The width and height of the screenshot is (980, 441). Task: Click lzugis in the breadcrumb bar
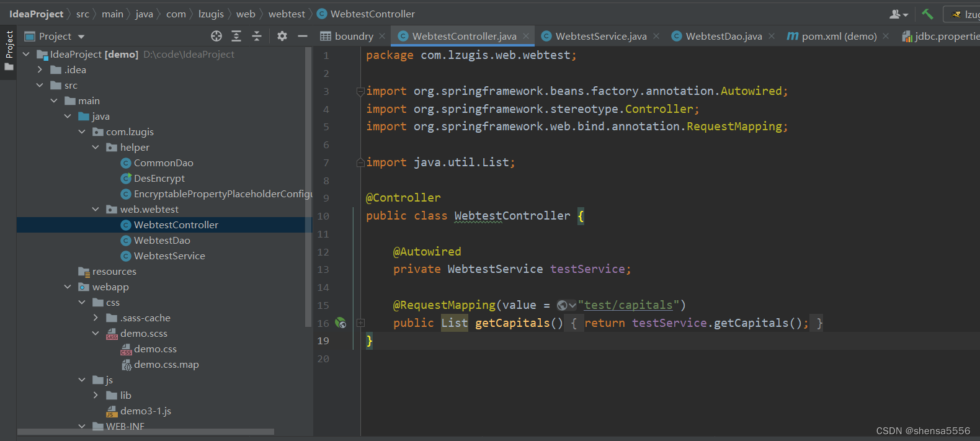[x=211, y=14]
